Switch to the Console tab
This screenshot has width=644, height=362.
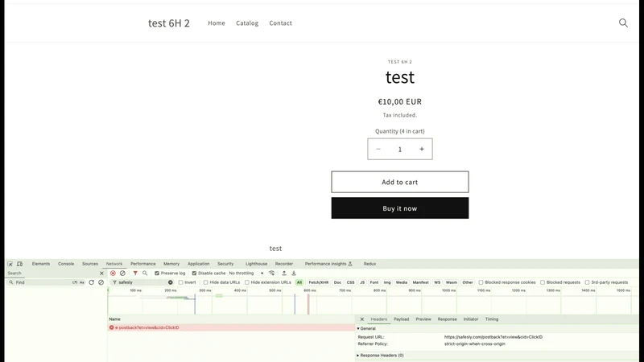tap(66, 264)
